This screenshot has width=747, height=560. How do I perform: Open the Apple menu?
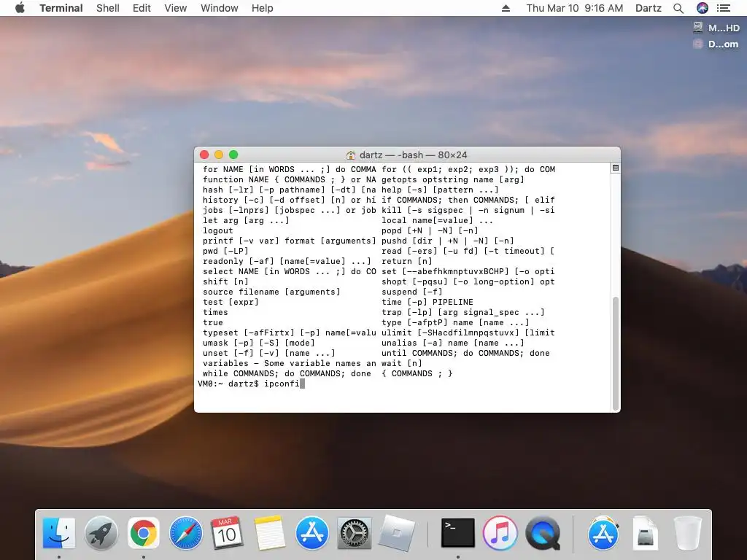click(x=20, y=8)
